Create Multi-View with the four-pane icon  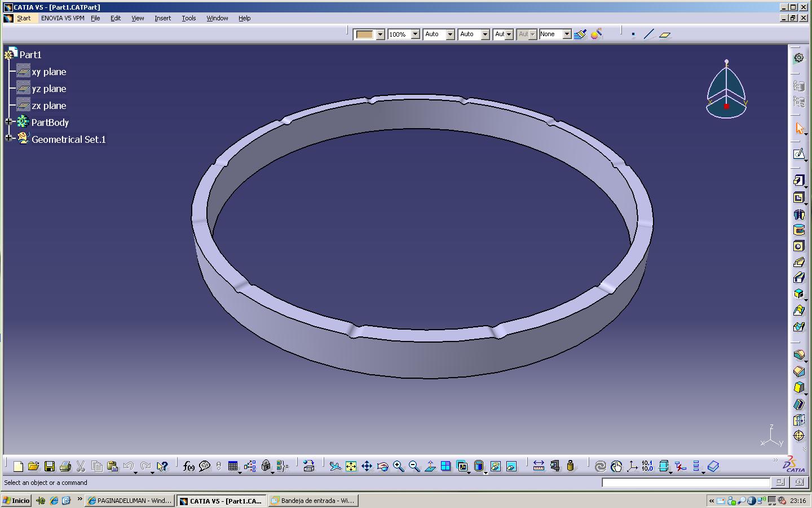445,466
